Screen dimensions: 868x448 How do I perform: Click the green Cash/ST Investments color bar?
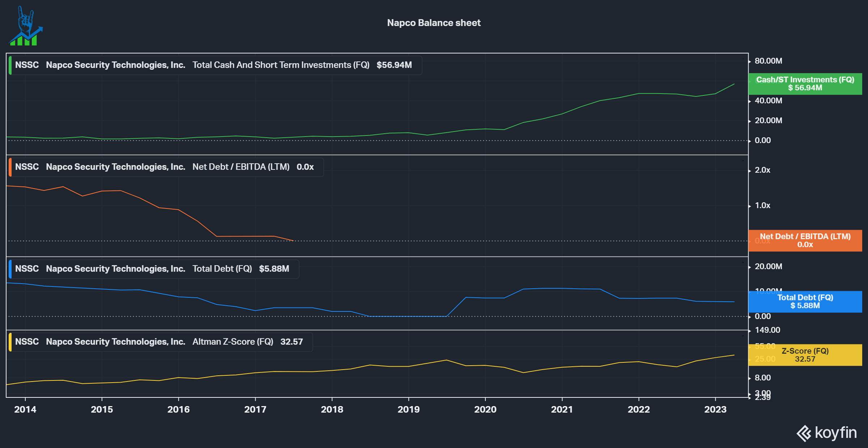point(10,65)
